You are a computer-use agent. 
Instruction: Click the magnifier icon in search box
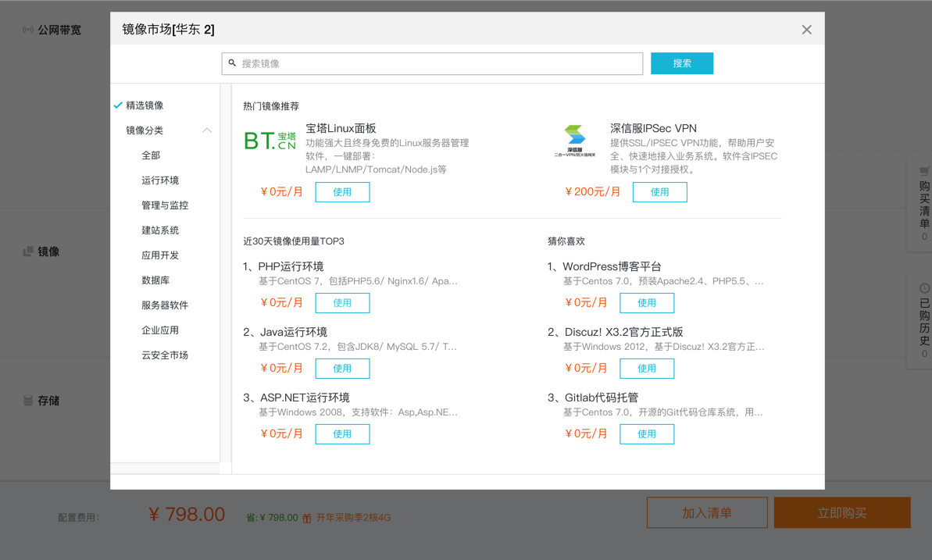click(232, 63)
